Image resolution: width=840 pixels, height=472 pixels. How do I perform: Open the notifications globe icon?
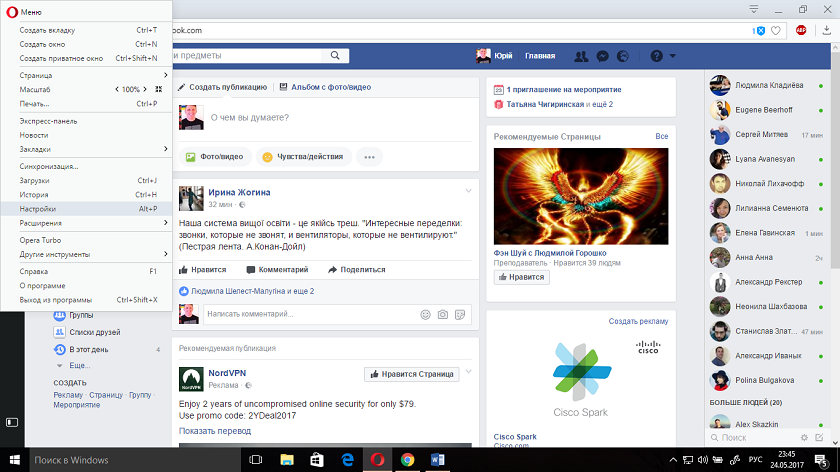[624, 56]
